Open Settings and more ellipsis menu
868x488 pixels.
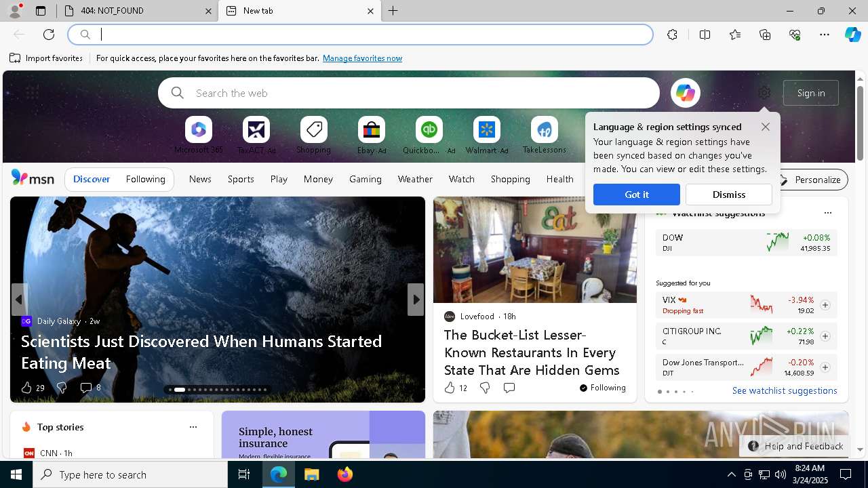(825, 35)
